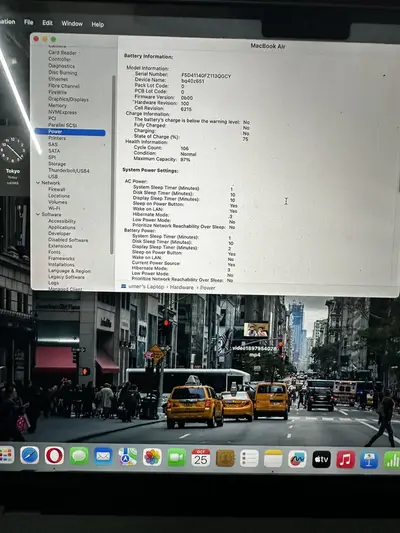The width and height of the screenshot is (400, 533).
Task: Select Wi-Fi under Network
Action: tap(54, 208)
